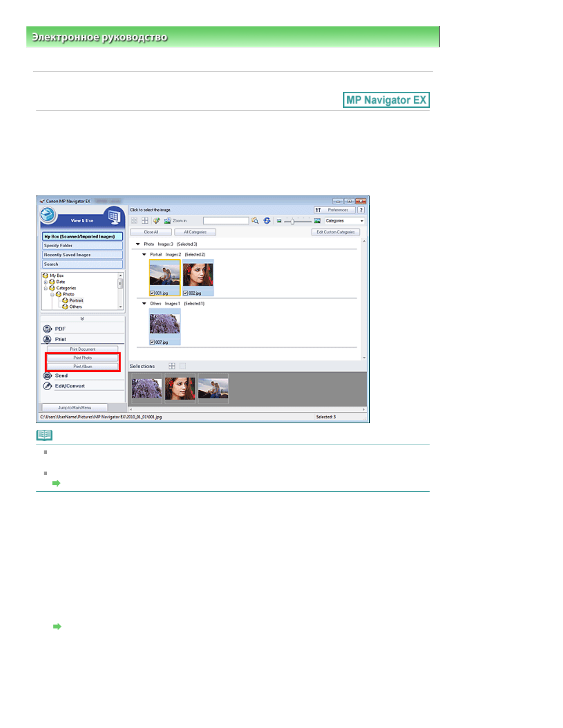Open the Categories sort dropdown
This screenshot has height=728, width=563.
pyautogui.click(x=345, y=221)
